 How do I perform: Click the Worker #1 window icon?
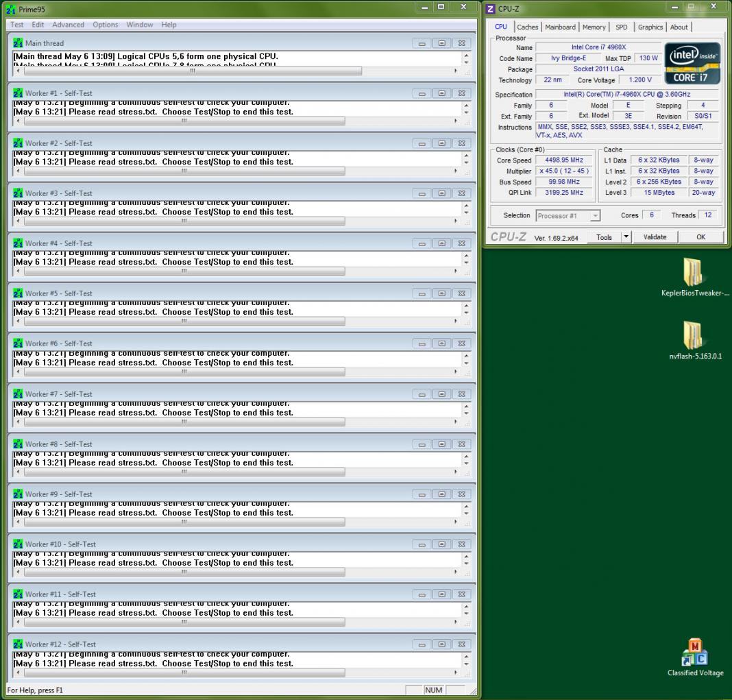tap(18, 93)
